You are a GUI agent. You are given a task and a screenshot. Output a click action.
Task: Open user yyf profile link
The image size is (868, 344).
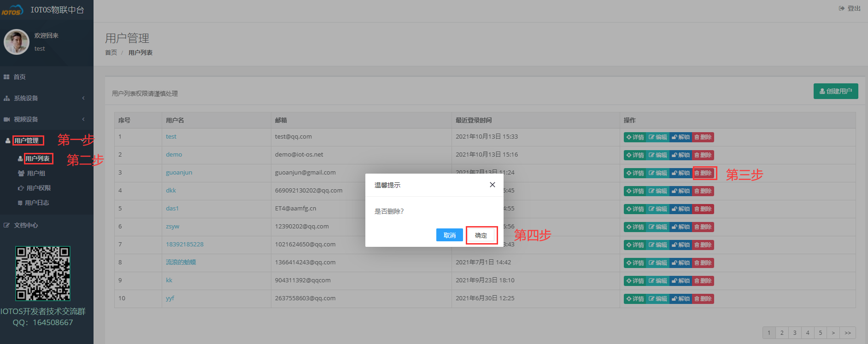click(x=170, y=298)
